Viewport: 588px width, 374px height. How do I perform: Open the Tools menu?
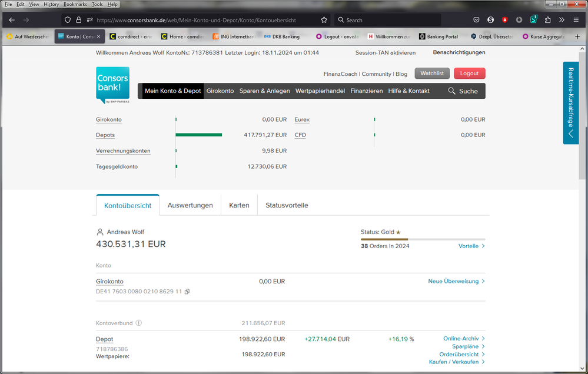tap(97, 4)
